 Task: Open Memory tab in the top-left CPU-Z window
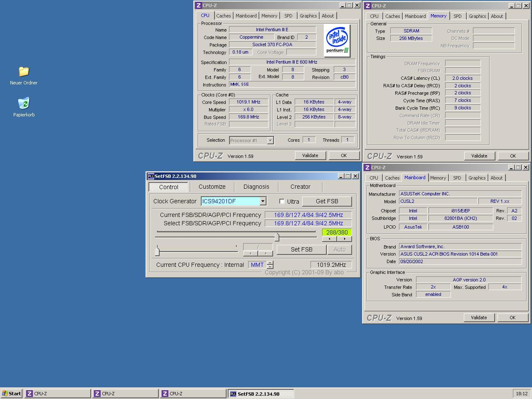[x=269, y=16]
